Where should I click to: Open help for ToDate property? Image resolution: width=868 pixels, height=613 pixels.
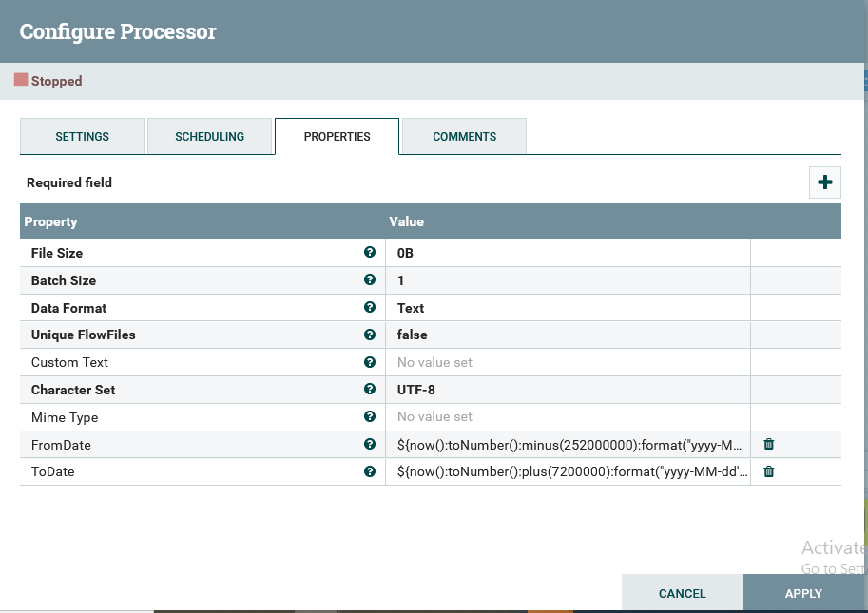[370, 471]
